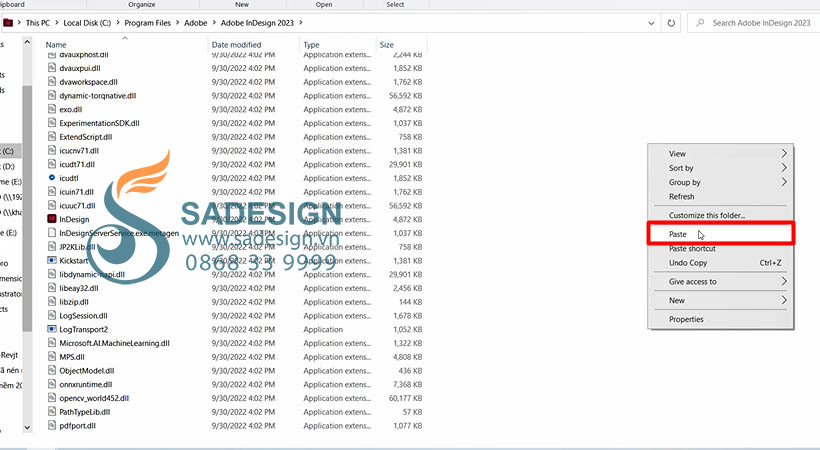Sort by Name column header
Screen dimensions: 820x450
coord(56,45)
